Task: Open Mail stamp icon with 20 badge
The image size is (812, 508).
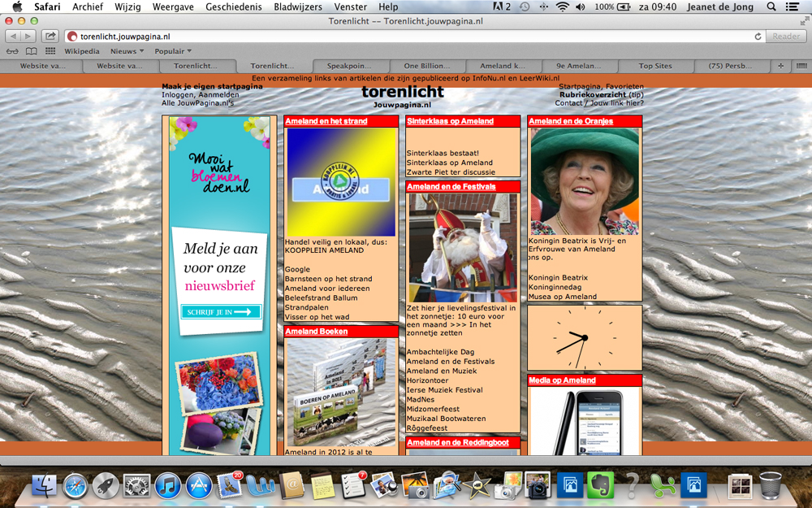Action: 230,485
